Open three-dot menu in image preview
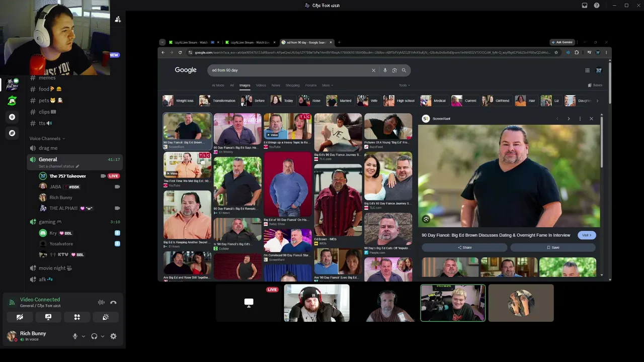 point(580,119)
